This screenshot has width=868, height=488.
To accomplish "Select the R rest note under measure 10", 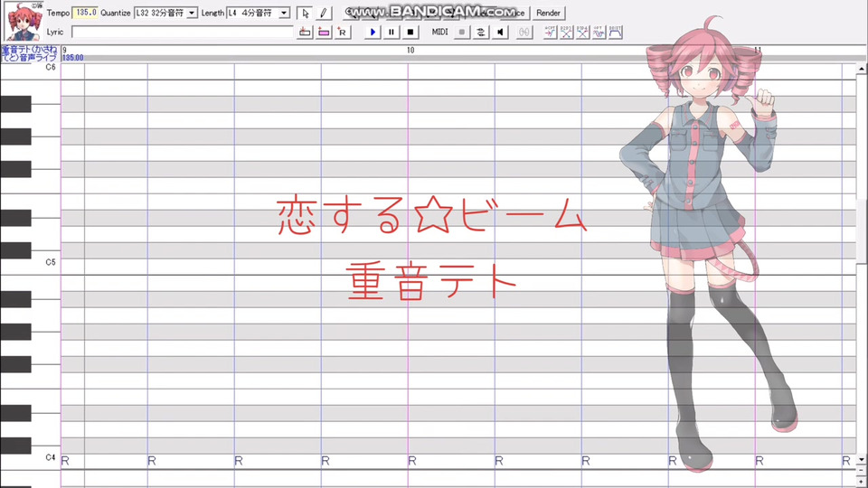I will (x=412, y=461).
